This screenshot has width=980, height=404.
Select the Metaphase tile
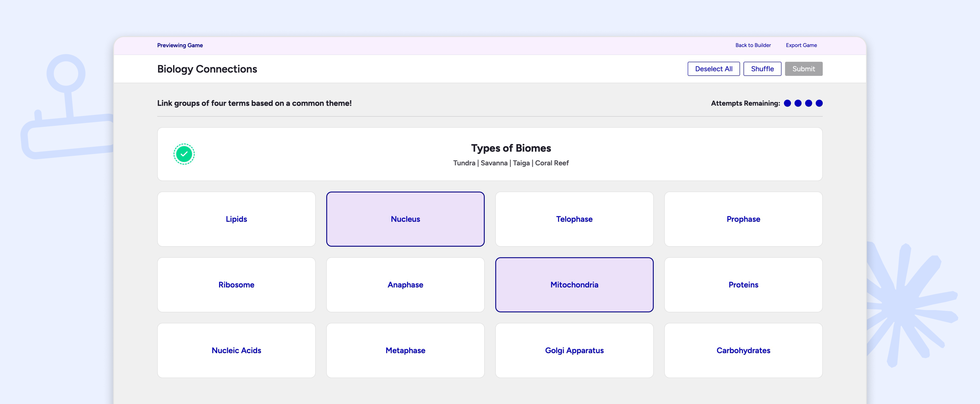pos(405,350)
